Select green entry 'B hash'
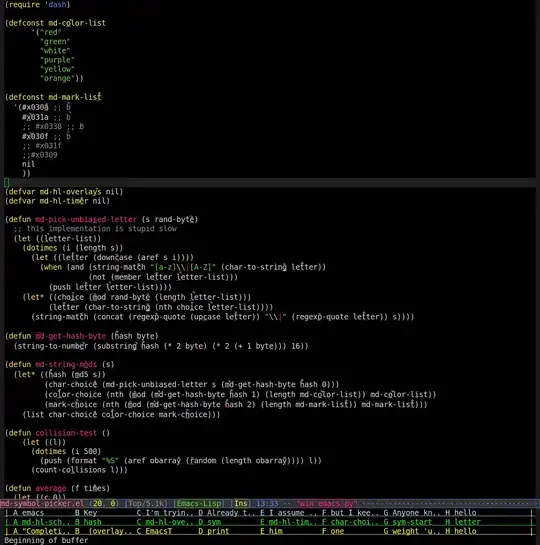The width and height of the screenshot is (540, 545). tap(88, 522)
